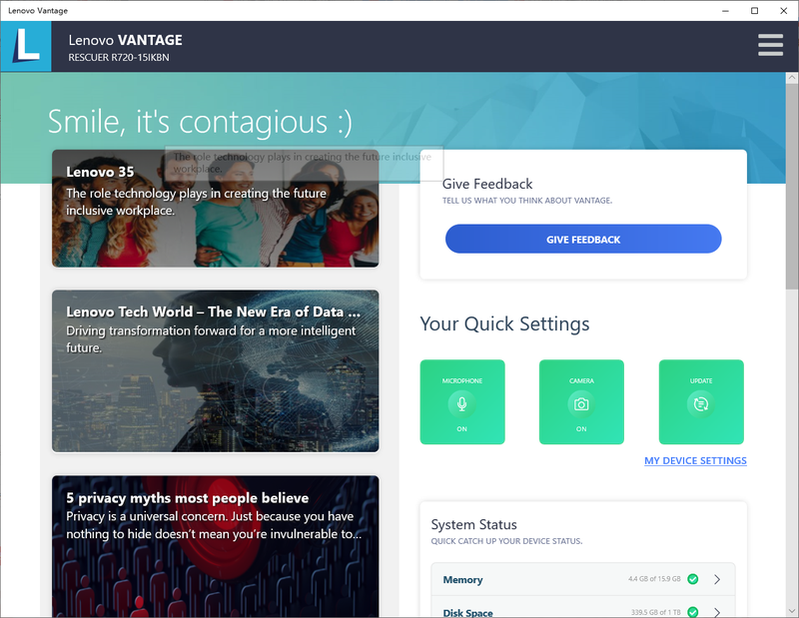
Task: Select the Update quick setting tile
Action: (x=701, y=402)
